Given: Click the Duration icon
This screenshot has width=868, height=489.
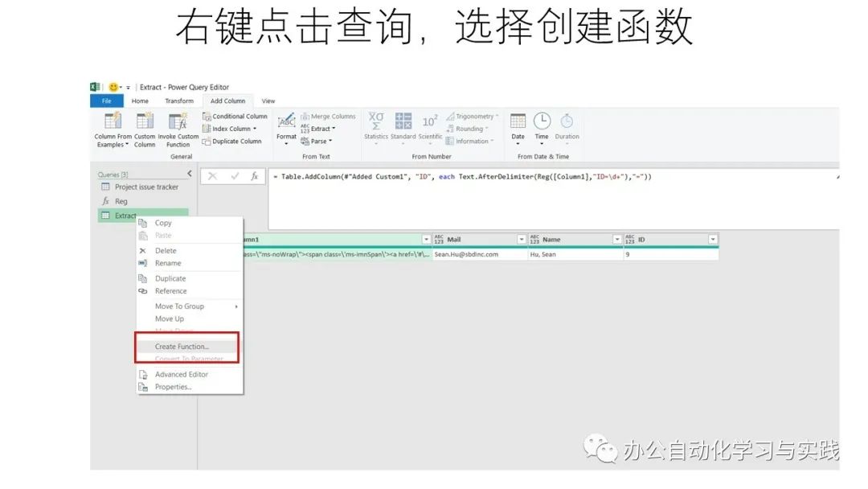Looking at the screenshot, I should (x=567, y=121).
